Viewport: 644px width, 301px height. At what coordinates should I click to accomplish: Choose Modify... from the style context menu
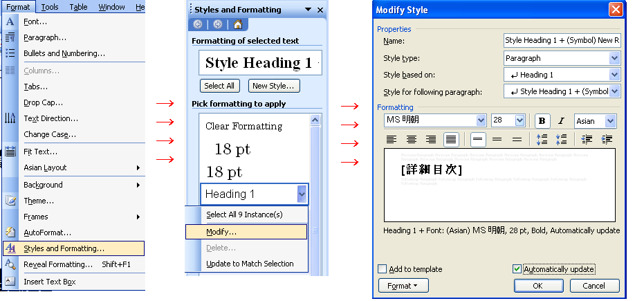221,231
